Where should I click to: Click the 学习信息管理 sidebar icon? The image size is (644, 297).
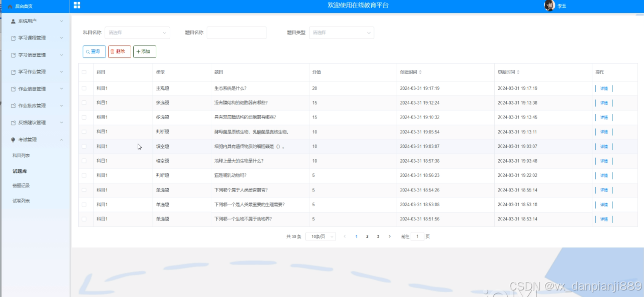(x=13, y=55)
